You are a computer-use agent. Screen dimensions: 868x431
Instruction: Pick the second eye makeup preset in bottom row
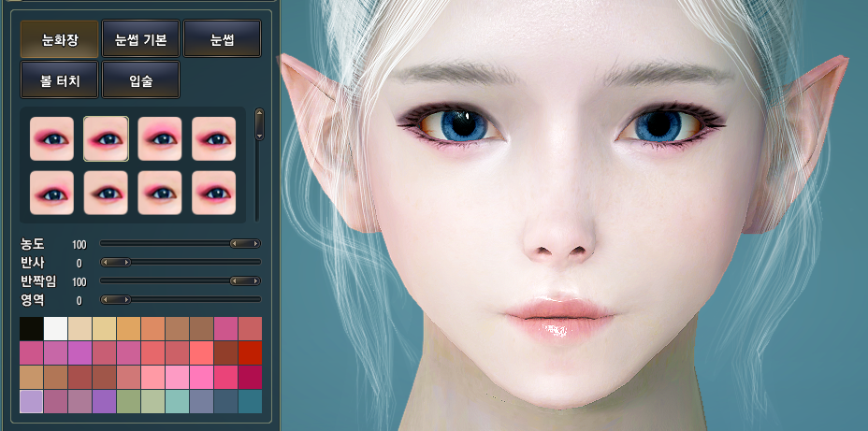pos(106,193)
